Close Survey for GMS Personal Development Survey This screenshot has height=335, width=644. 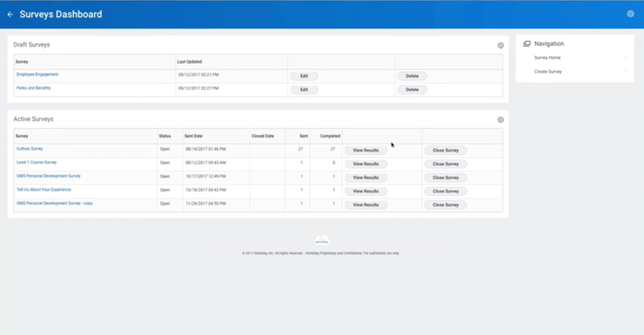[446, 178]
